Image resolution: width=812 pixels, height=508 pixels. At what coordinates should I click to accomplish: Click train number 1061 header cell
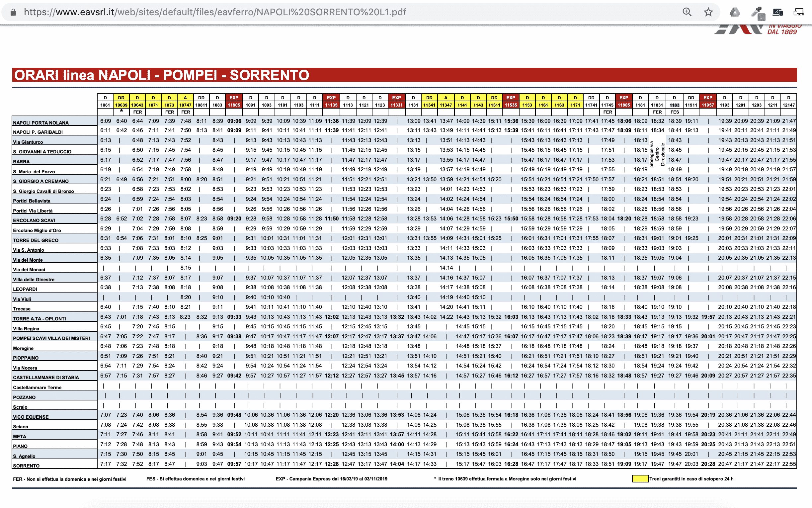105,105
